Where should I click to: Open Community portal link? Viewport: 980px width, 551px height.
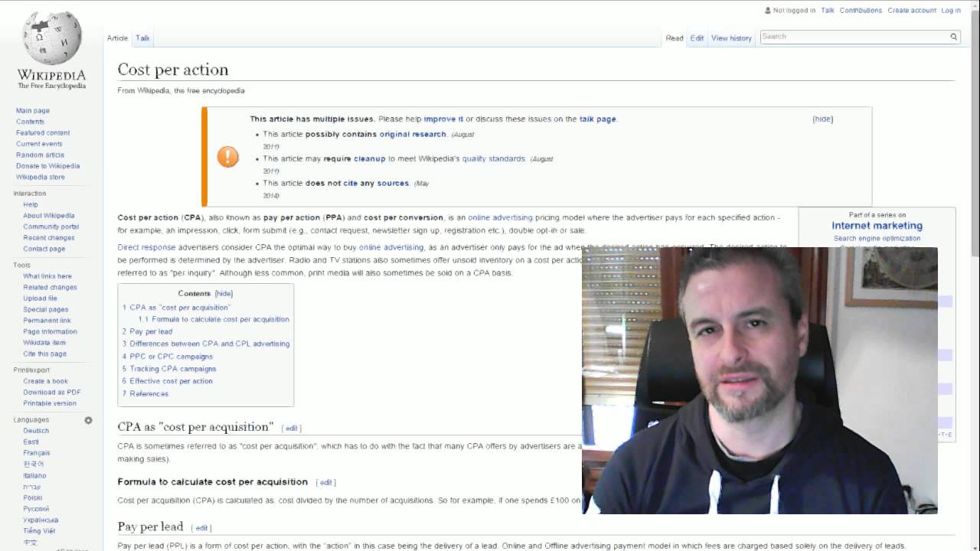51,227
